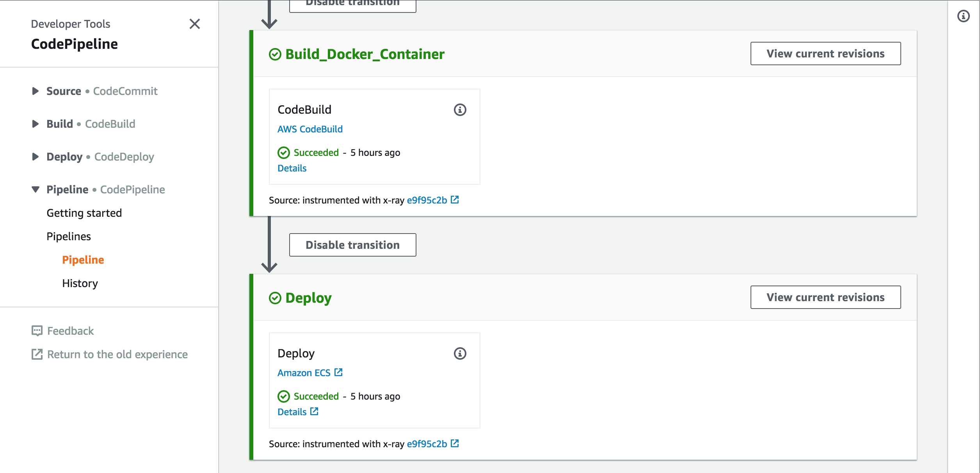Open external link icon next to Deploy Details

click(x=314, y=411)
